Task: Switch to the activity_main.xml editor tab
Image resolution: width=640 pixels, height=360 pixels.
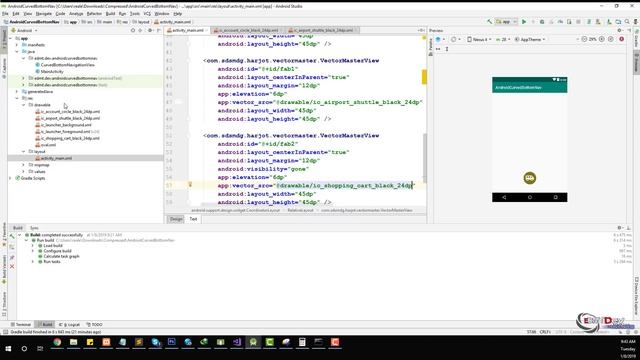Action: pos(187,30)
